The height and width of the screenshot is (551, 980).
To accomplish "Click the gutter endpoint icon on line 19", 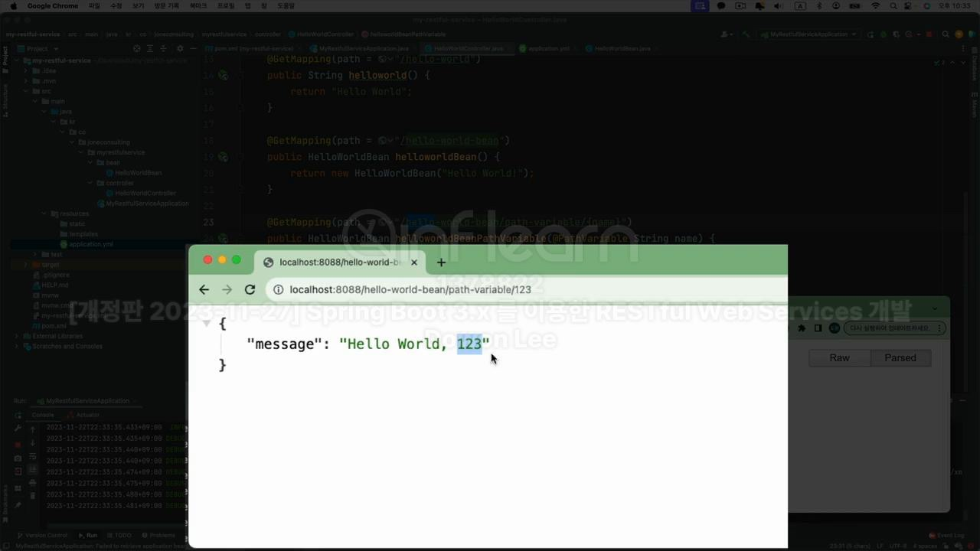I will pyautogui.click(x=223, y=157).
